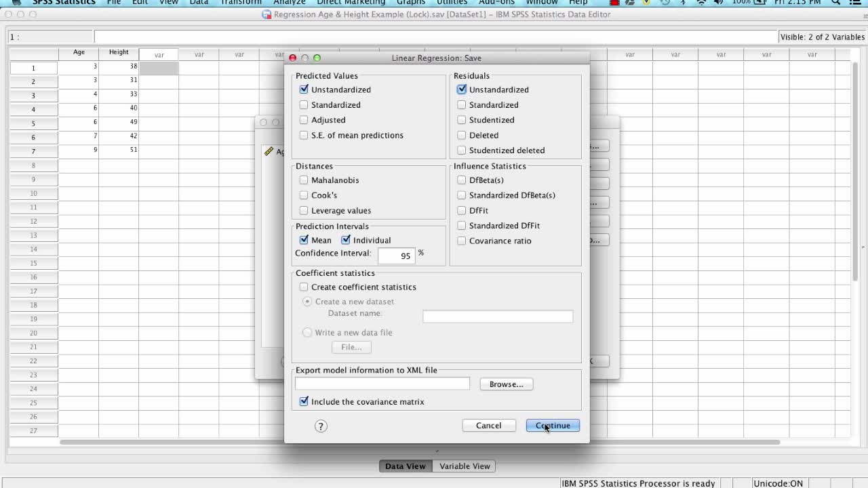Check the DfFit option

[462, 211]
